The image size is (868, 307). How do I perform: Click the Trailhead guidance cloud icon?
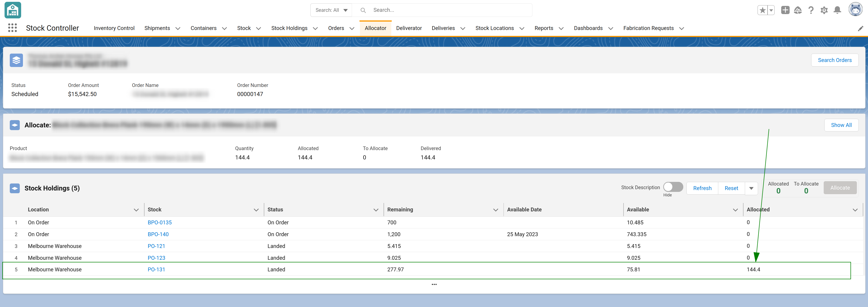click(798, 10)
